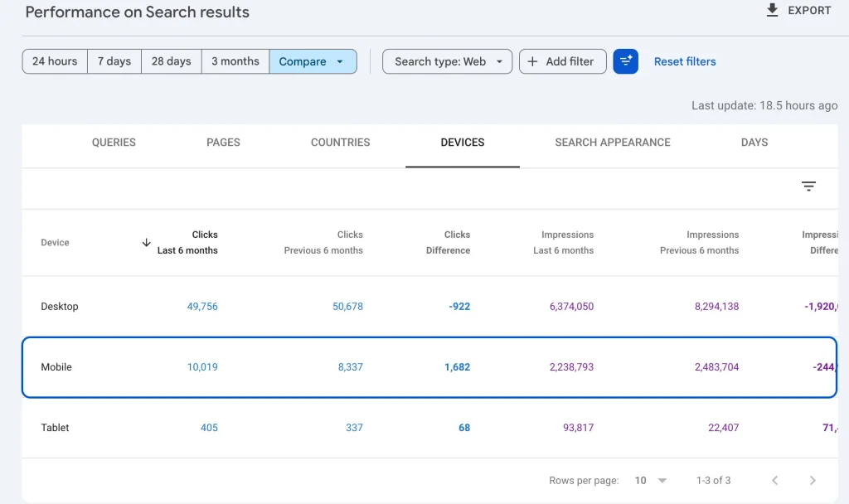
Task: Sort by Clicks Previous 6 months header
Action: coord(323,243)
